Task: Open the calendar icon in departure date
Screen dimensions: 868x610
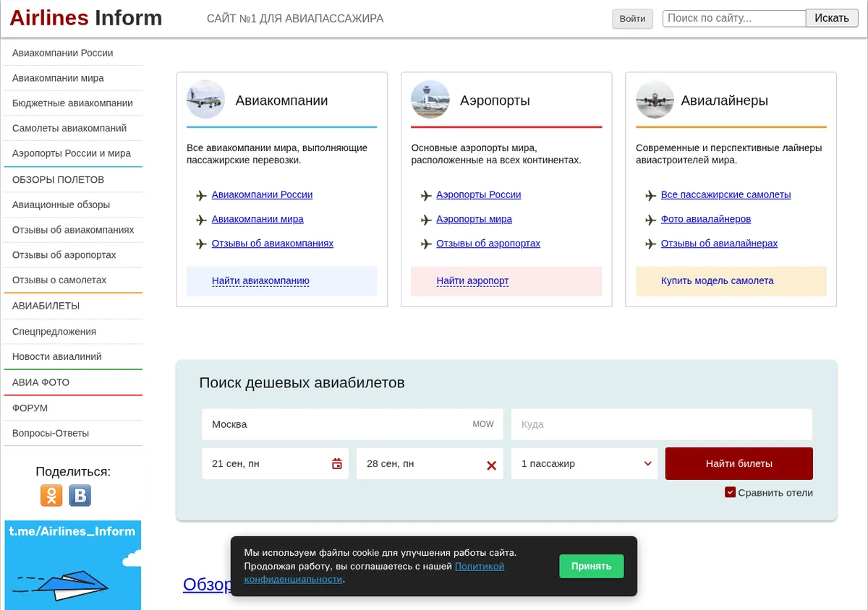Action: [x=337, y=464]
